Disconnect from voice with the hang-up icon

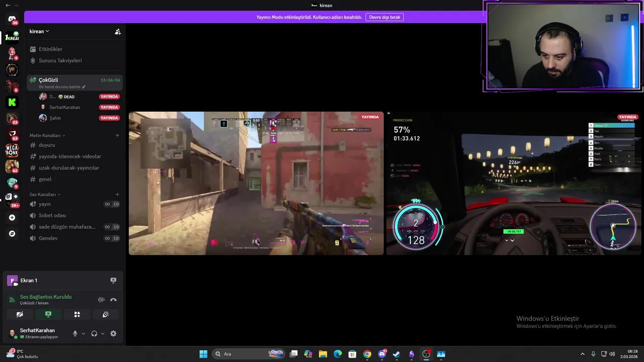point(113,300)
